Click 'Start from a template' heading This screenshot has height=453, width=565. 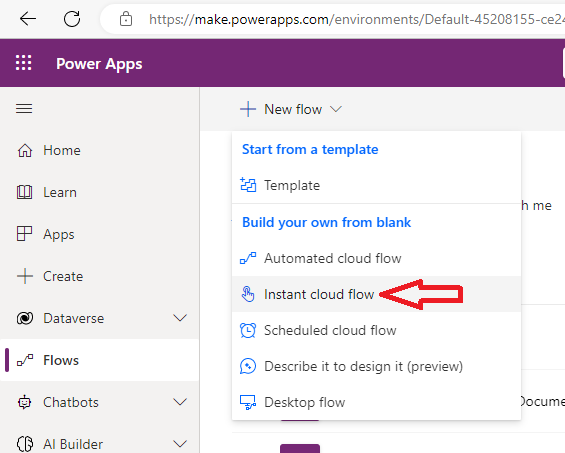pyautogui.click(x=310, y=150)
